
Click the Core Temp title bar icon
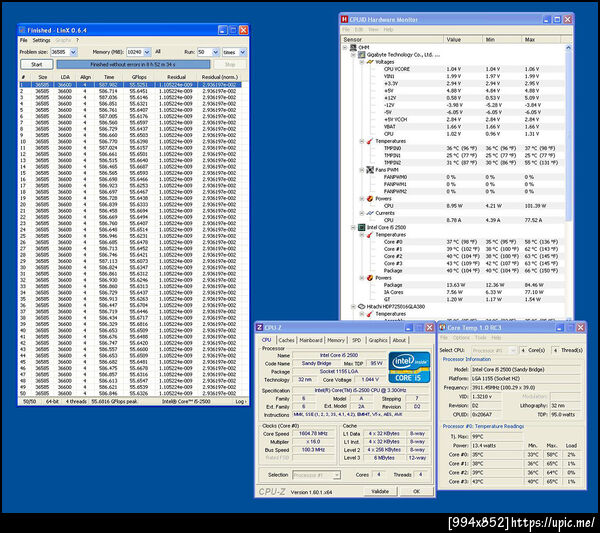[x=442, y=328]
